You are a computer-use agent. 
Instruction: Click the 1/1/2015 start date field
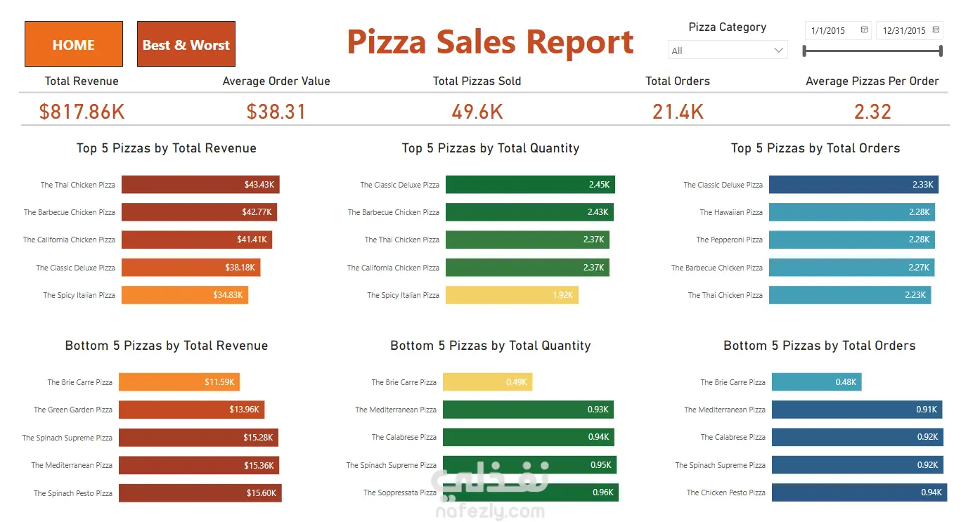click(839, 30)
